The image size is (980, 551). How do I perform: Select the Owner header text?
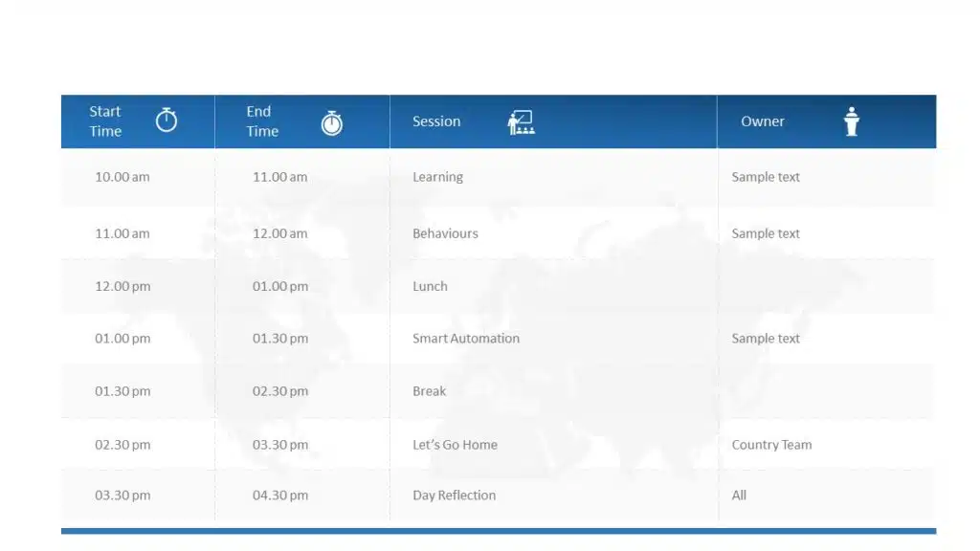(x=763, y=121)
